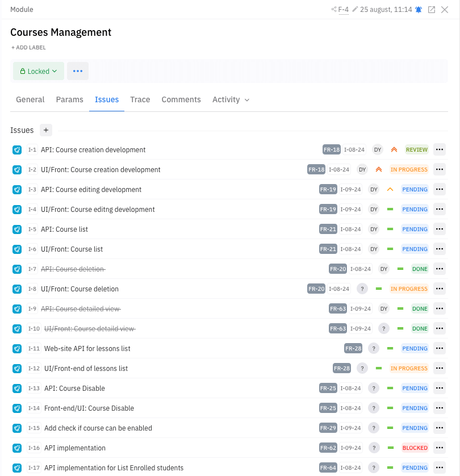Click ADD LABEL under Courses Management
460x476 pixels.
click(x=28, y=47)
